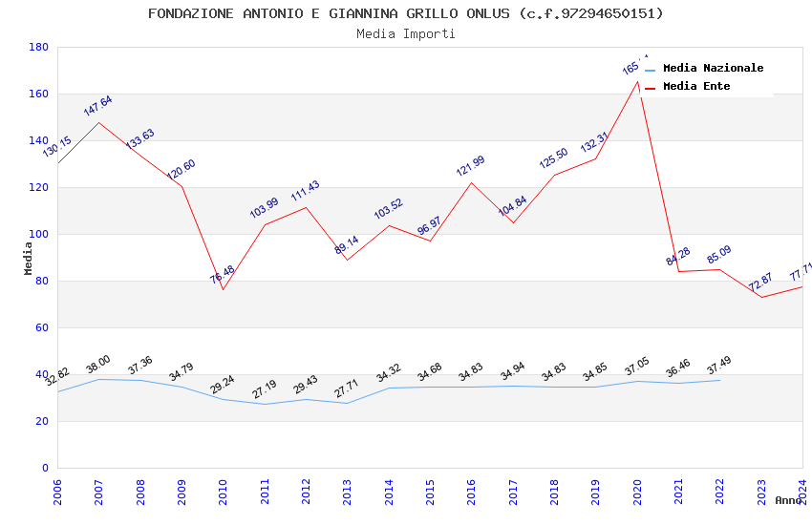
Task: Click the 34.85 national average label
Action: [x=595, y=372]
